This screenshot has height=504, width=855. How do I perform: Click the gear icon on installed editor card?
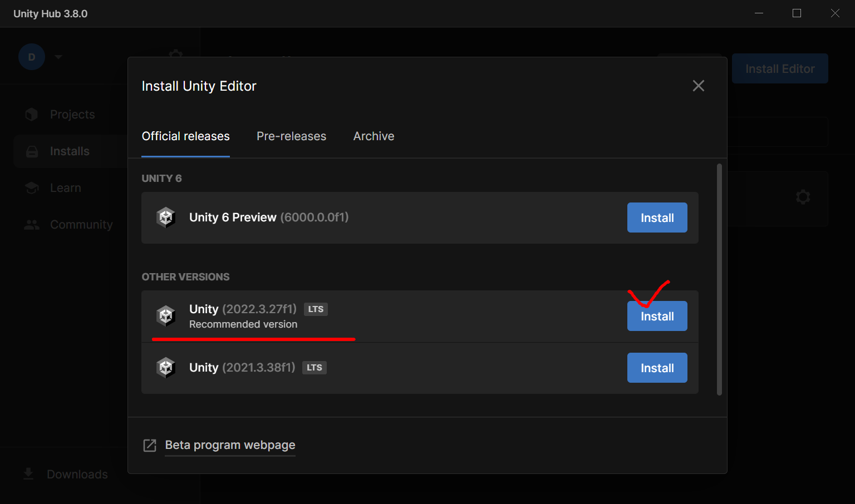coord(803,197)
